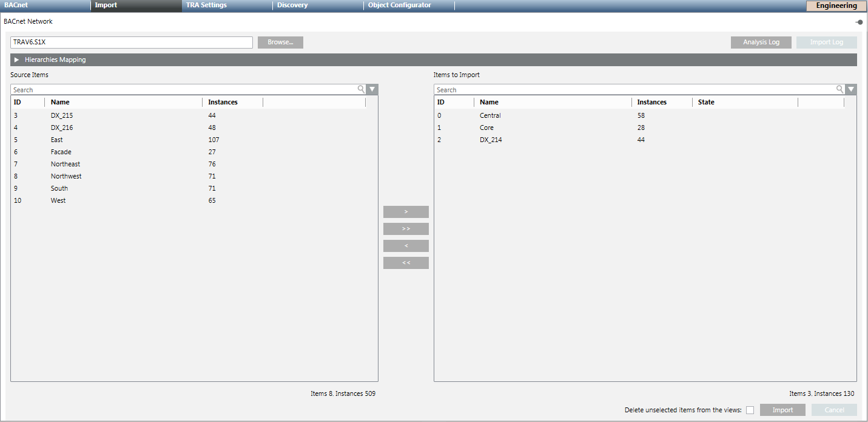The width and height of the screenshot is (868, 422).
Task: Click the magnifier icon in Source Items search
Action: [x=361, y=89]
